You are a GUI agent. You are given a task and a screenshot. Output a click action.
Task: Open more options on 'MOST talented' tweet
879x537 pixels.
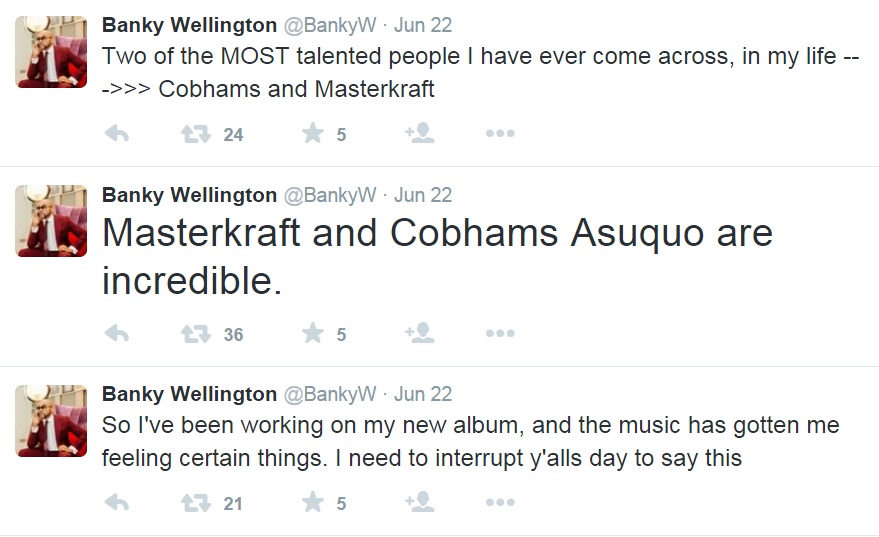[x=499, y=134]
